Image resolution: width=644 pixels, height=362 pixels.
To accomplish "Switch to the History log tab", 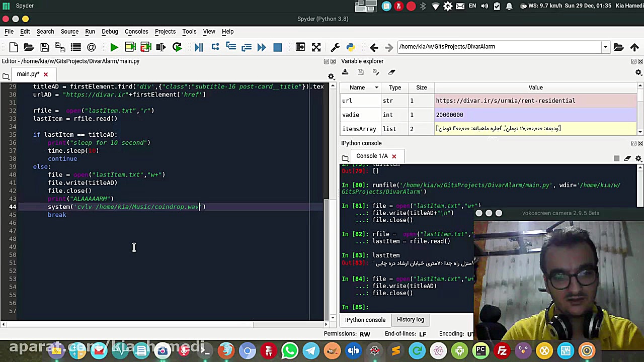I will click(410, 320).
